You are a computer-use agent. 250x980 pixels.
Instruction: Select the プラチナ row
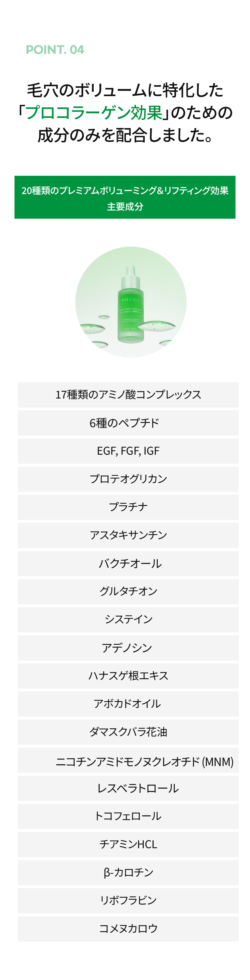(x=128, y=507)
